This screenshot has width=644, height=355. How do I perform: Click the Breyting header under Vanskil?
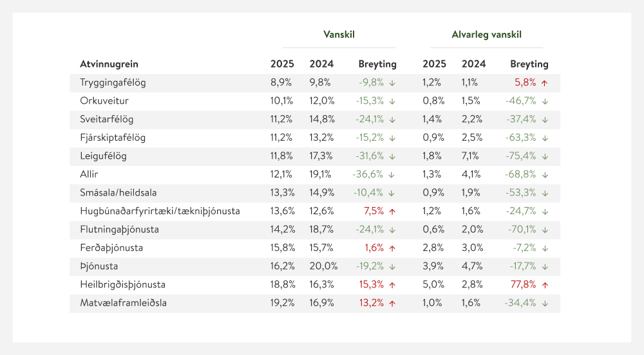tap(377, 64)
